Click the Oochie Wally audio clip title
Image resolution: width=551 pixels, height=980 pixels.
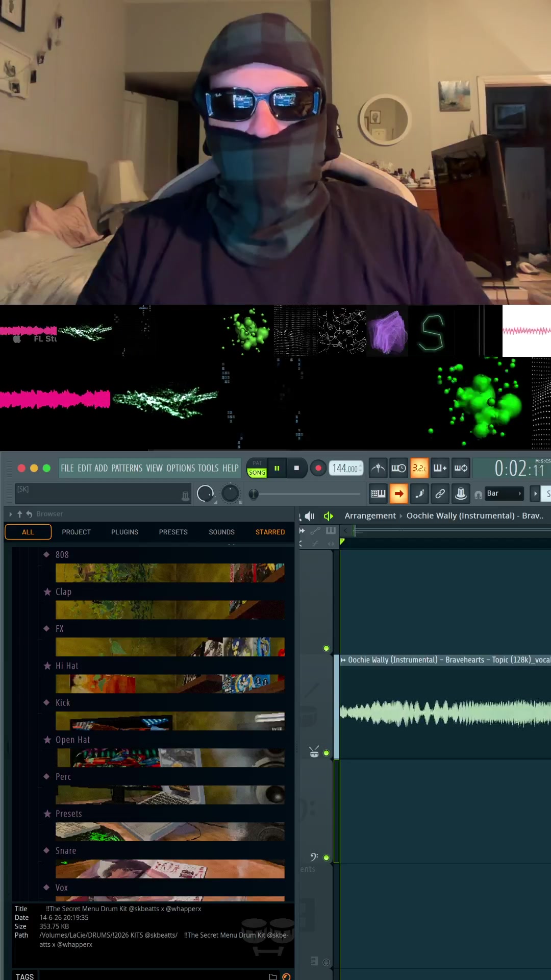(445, 660)
